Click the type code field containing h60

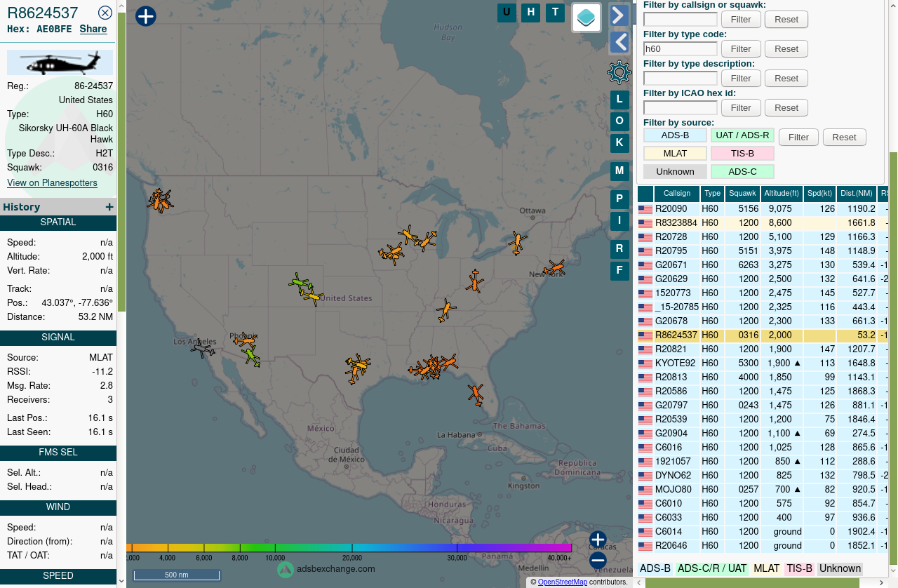pos(681,49)
